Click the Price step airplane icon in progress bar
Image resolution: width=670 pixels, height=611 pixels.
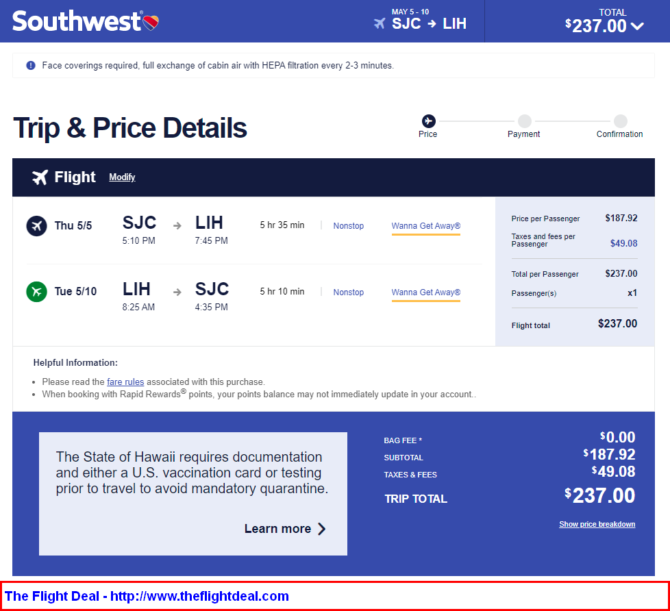click(429, 121)
